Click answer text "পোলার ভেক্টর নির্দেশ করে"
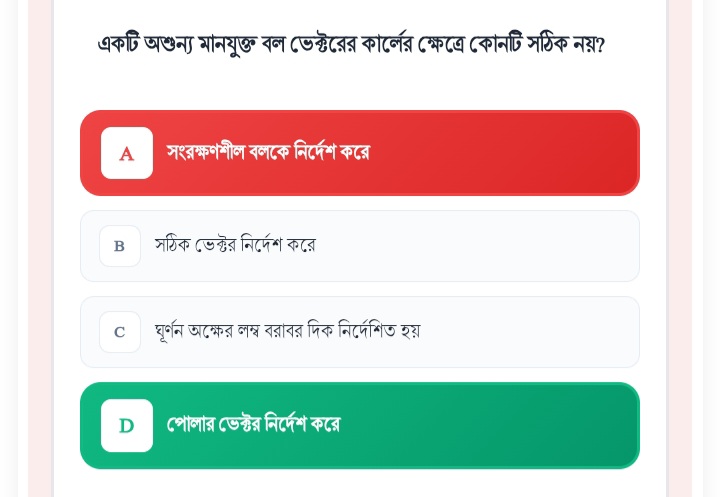Viewport: 720px width, 497px height. click(253, 425)
